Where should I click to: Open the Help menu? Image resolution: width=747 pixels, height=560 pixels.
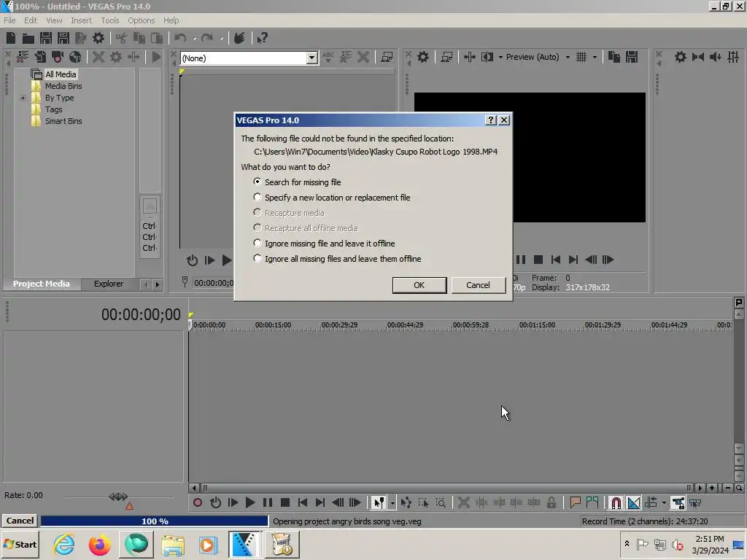(171, 20)
